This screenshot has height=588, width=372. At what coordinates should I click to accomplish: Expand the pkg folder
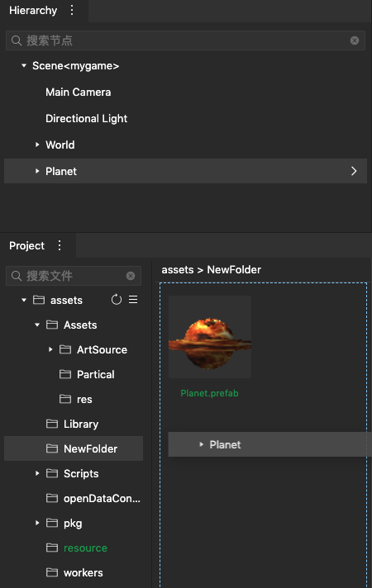point(37,523)
